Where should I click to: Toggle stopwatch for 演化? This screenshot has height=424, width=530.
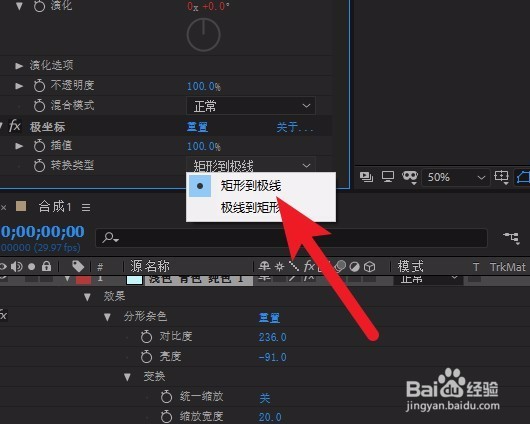(39, 6)
